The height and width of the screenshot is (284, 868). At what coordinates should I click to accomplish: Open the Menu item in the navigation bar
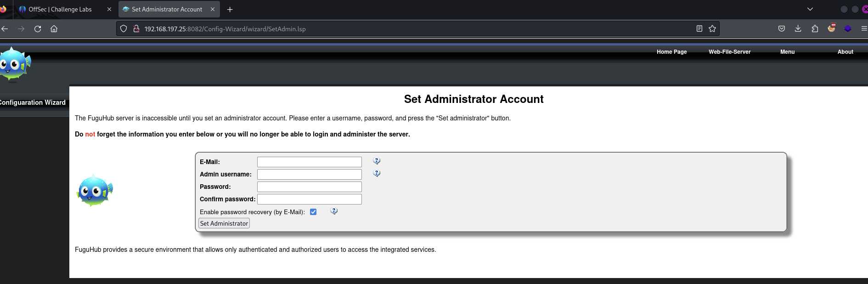pyautogui.click(x=787, y=52)
